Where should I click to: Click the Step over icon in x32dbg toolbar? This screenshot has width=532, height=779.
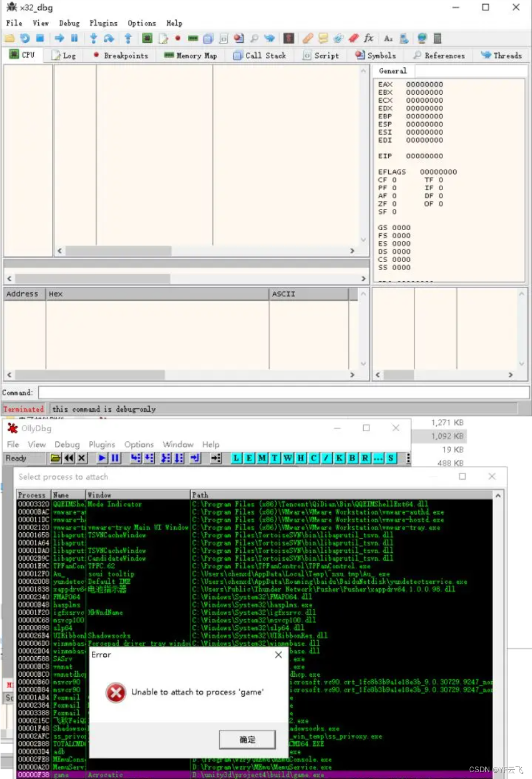click(108, 38)
